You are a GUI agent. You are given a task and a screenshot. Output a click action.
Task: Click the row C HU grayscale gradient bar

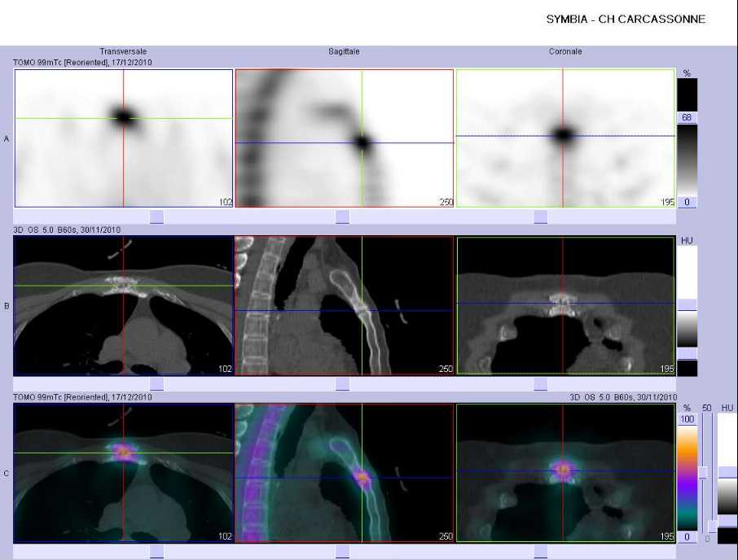click(x=727, y=497)
